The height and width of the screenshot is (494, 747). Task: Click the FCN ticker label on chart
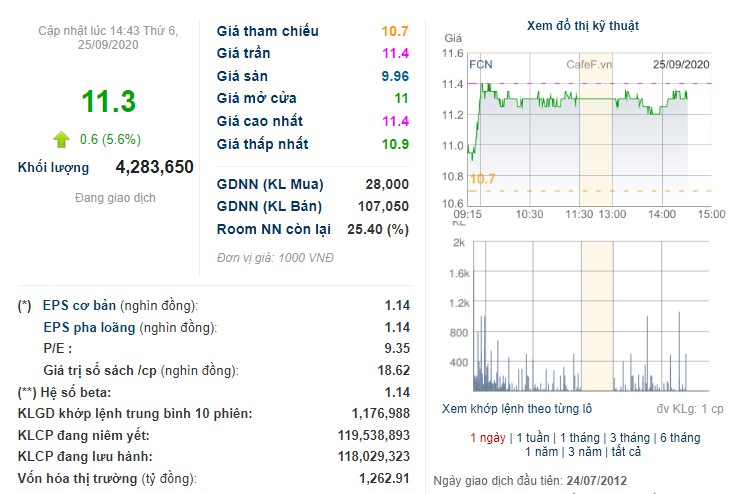point(481,64)
